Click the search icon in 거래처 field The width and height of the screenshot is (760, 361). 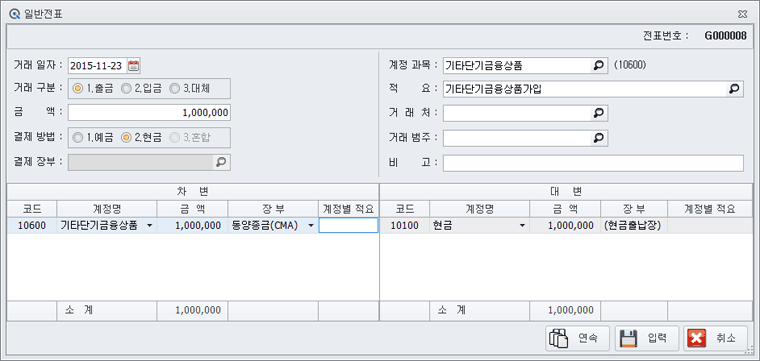tap(600, 113)
